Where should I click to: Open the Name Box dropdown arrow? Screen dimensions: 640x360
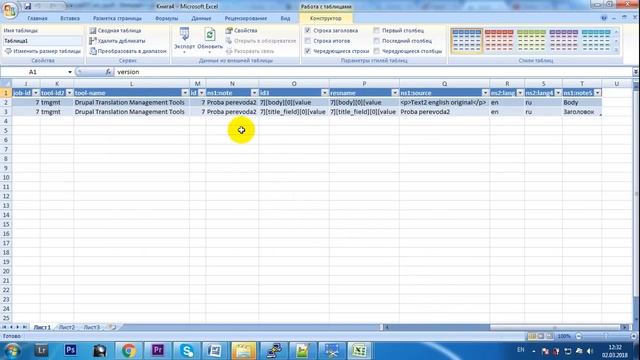point(70,72)
